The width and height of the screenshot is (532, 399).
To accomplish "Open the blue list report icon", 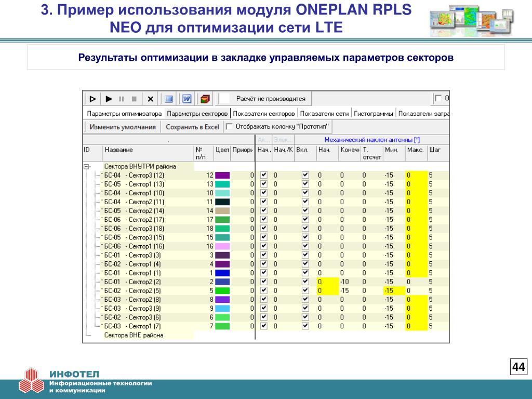I will pos(169,99).
